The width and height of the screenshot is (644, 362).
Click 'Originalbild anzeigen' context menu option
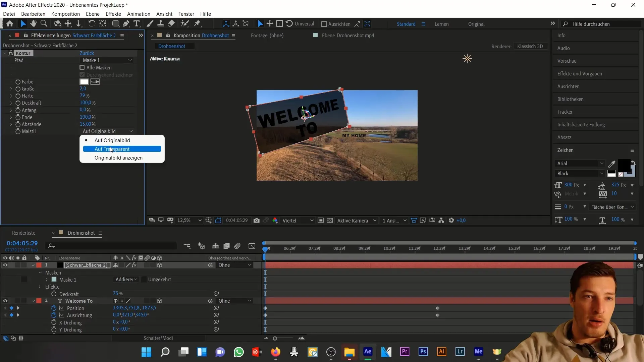118,158
